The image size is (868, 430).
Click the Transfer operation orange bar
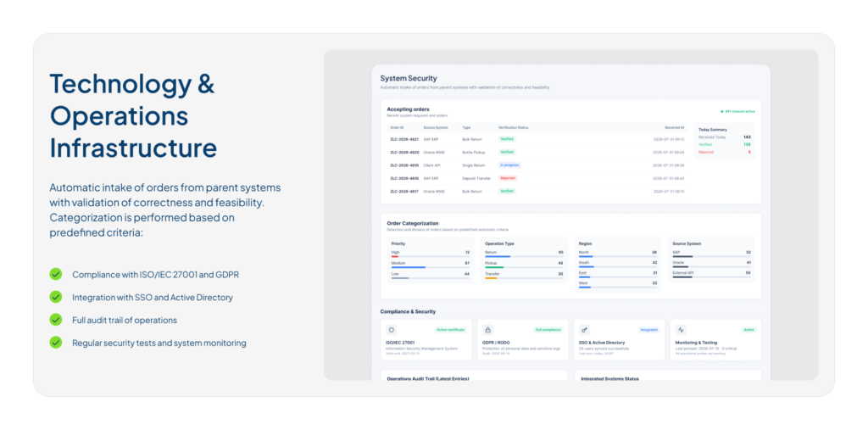coord(491,277)
